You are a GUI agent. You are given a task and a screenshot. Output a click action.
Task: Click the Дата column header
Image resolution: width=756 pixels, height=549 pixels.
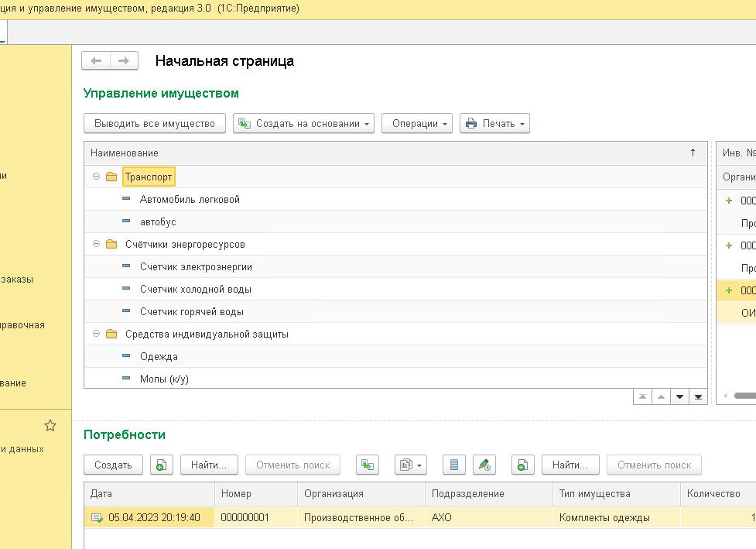[x=149, y=493]
